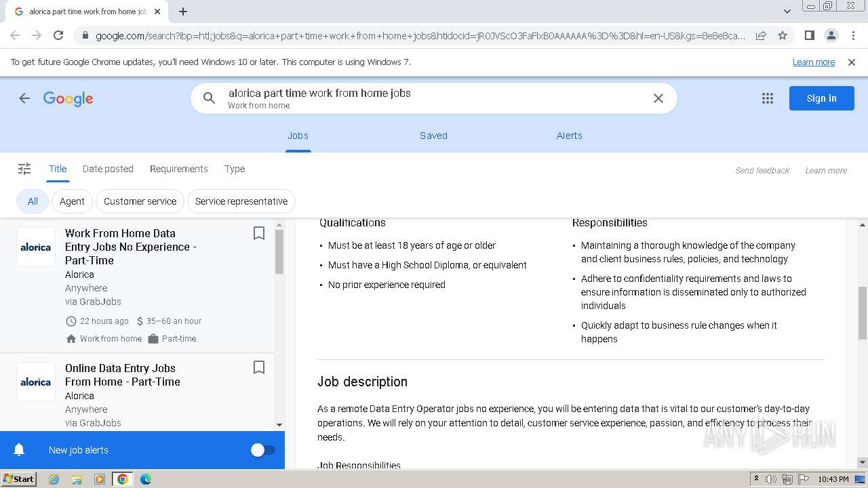Select the Service representative chip

coord(241,201)
